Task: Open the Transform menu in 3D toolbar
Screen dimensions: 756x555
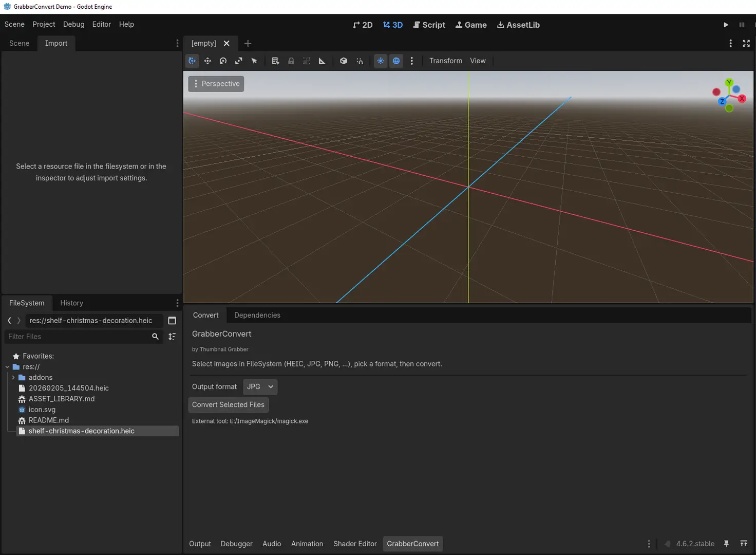Action: pyautogui.click(x=446, y=61)
